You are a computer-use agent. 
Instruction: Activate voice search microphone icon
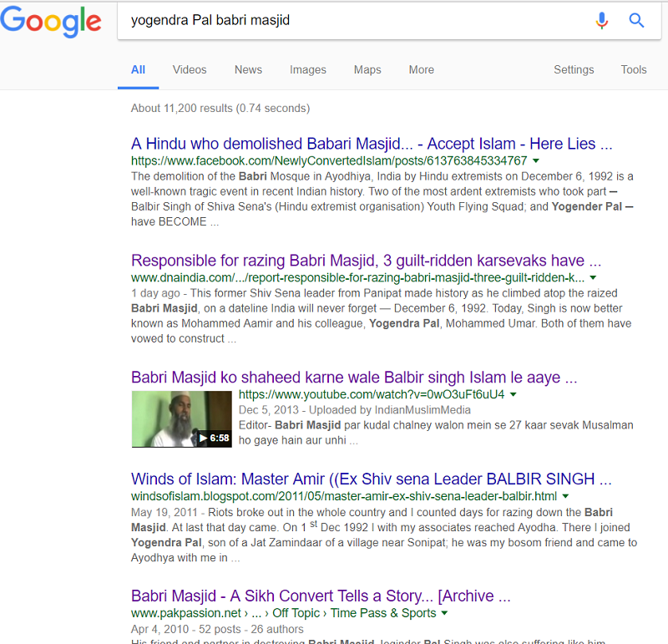[601, 20]
